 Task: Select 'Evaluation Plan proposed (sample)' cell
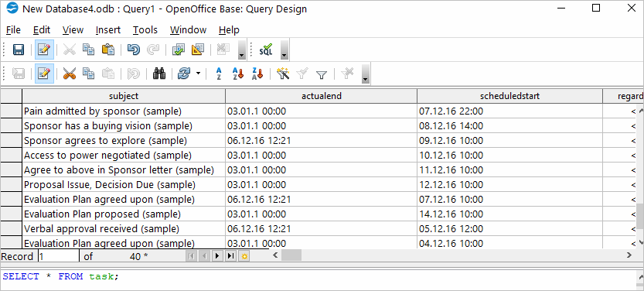click(124, 214)
